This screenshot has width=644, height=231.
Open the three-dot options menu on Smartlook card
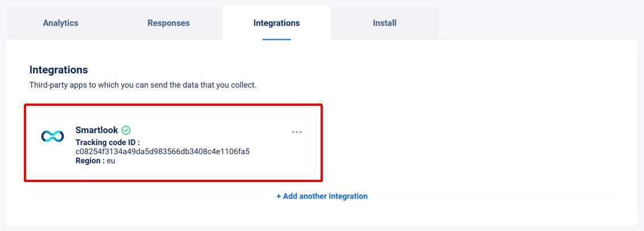[x=297, y=133]
